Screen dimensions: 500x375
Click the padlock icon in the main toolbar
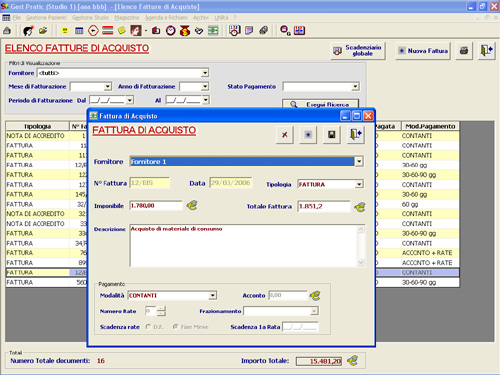7,31
